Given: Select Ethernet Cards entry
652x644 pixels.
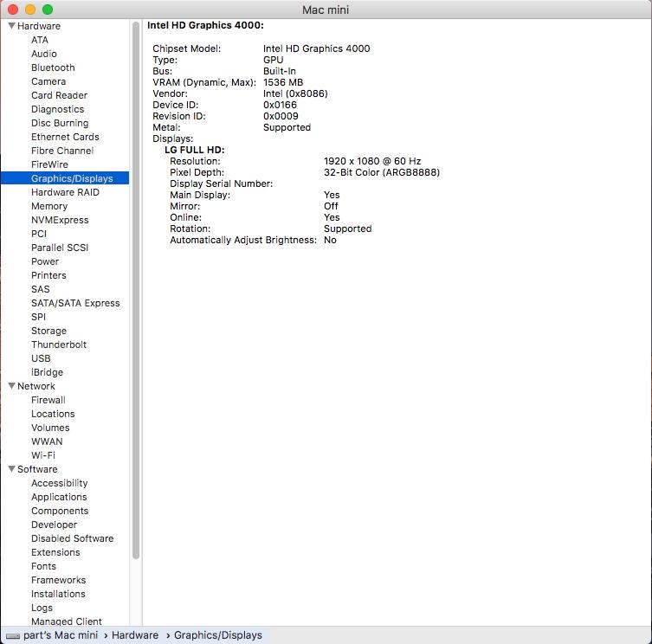Looking at the screenshot, I should click(65, 137).
